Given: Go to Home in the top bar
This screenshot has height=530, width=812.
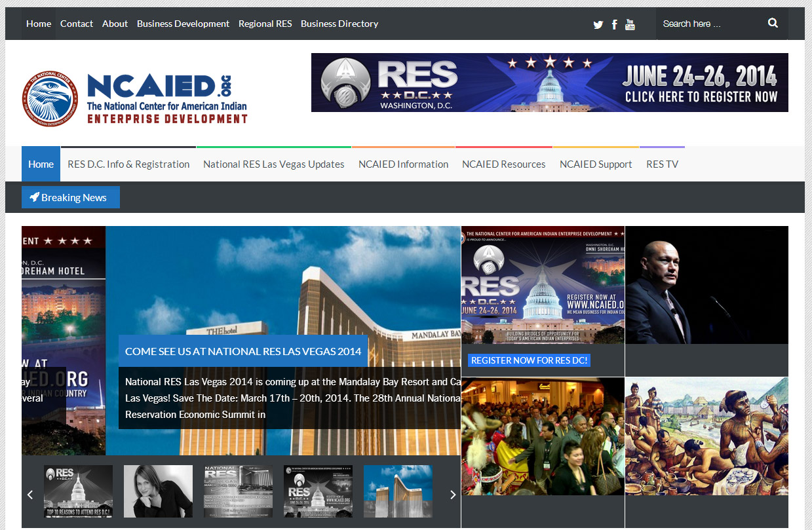Looking at the screenshot, I should (39, 24).
